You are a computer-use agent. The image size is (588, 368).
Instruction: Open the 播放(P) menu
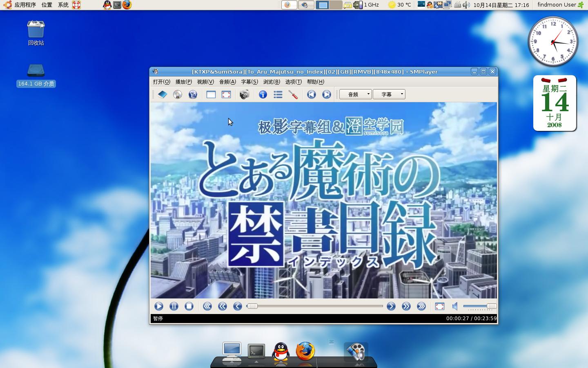pyautogui.click(x=184, y=82)
